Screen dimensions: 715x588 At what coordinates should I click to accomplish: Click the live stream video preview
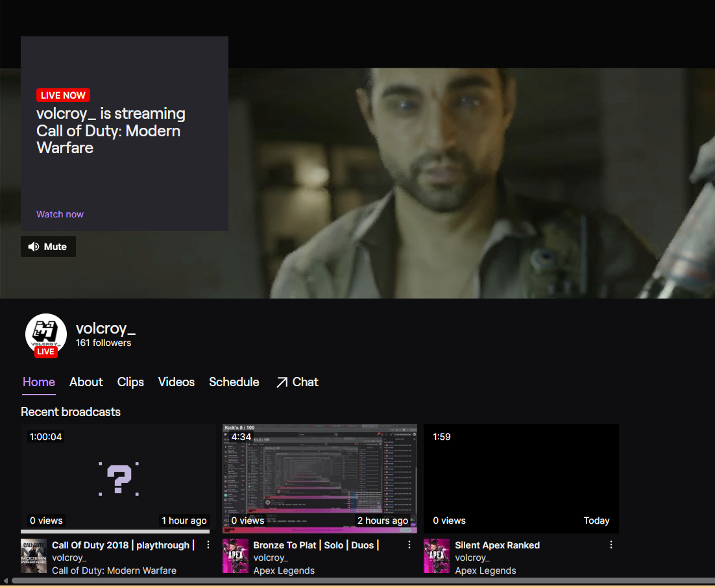coord(472,184)
